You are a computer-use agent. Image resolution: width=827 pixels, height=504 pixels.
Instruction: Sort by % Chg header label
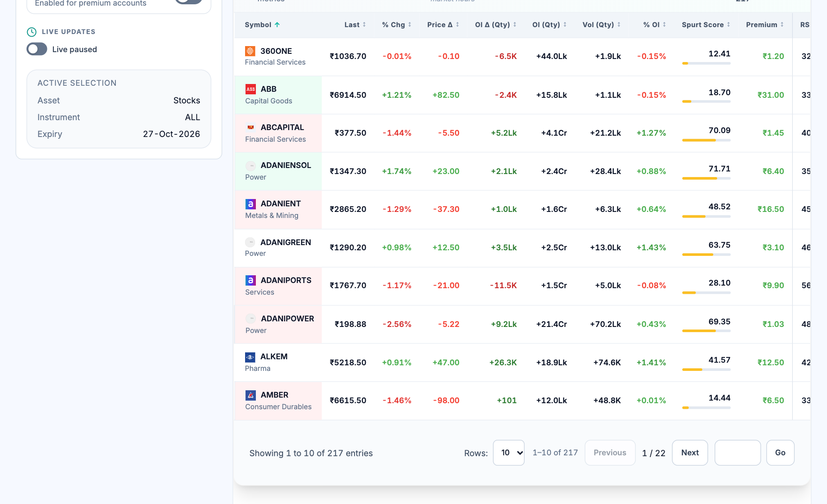click(393, 25)
